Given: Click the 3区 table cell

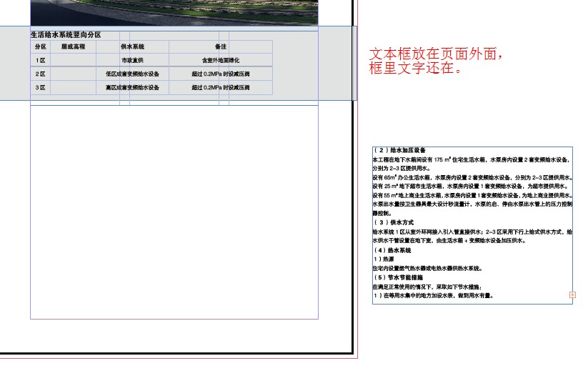Looking at the screenshot, I should point(41,87).
